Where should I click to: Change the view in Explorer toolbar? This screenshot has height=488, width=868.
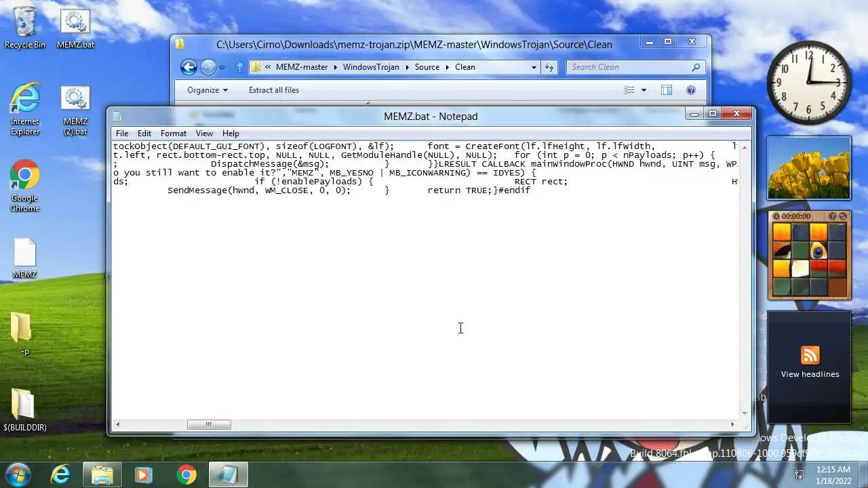click(629, 90)
